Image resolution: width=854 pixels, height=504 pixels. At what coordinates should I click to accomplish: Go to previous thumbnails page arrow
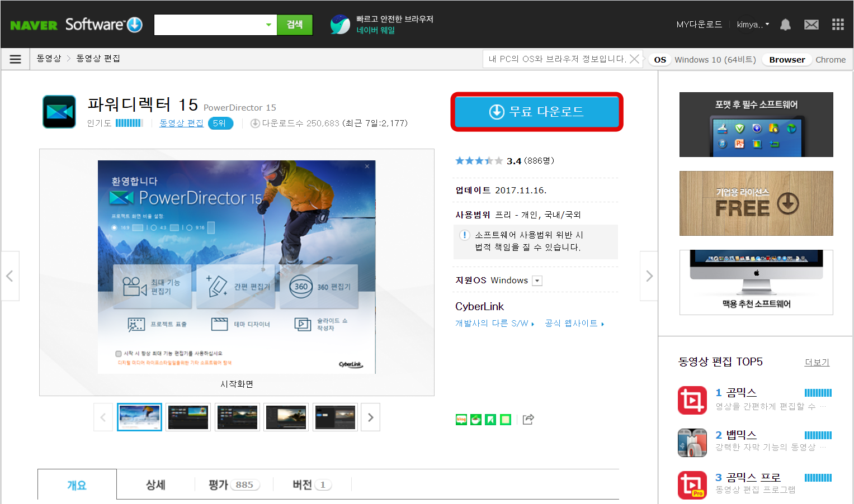(x=103, y=417)
